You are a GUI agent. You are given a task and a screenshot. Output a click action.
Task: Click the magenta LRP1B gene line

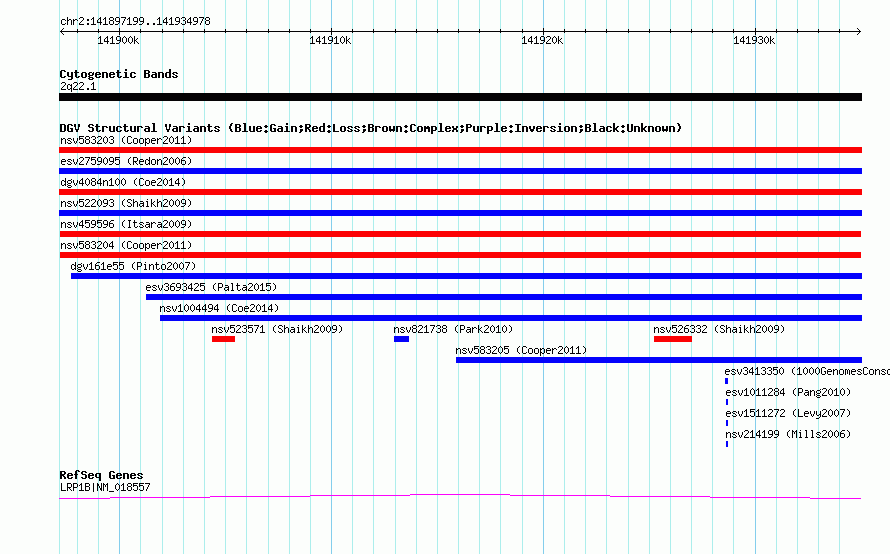(x=460, y=497)
